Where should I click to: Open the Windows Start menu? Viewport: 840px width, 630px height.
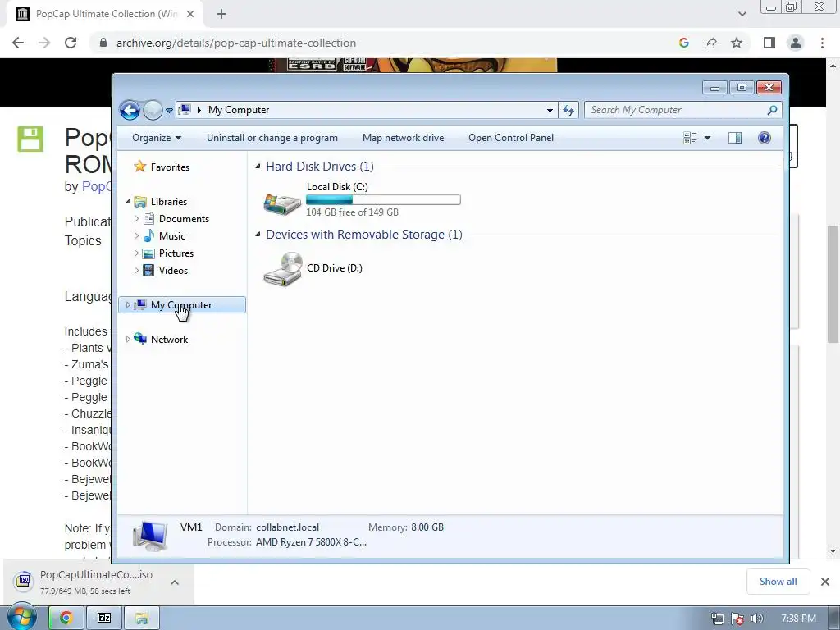coord(21,618)
